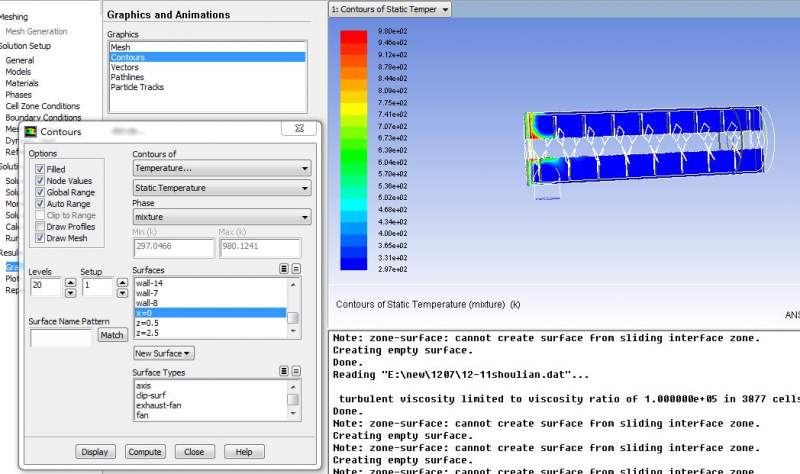This screenshot has width=800, height=474.
Task: Toggle the Filled checkbox
Action: pyautogui.click(x=40, y=169)
